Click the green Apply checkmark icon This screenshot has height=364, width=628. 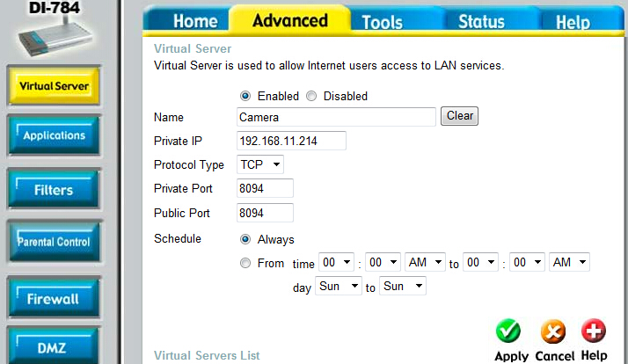pos(508,331)
